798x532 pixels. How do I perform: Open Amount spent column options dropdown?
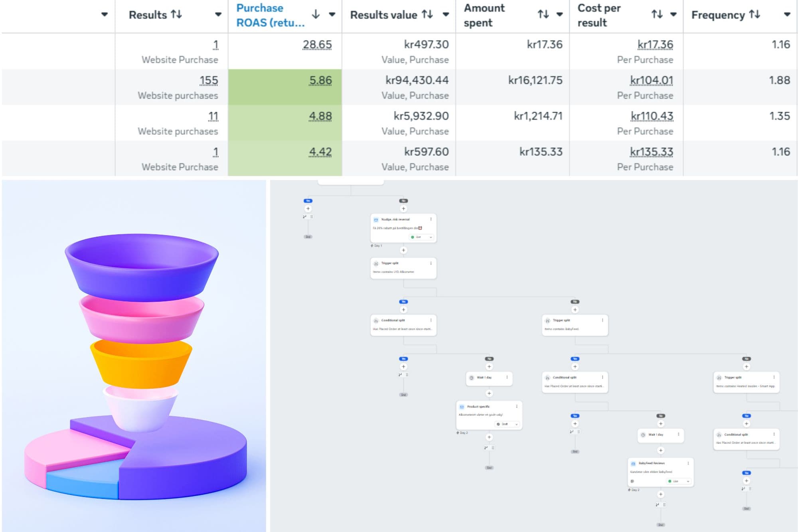[559, 15]
